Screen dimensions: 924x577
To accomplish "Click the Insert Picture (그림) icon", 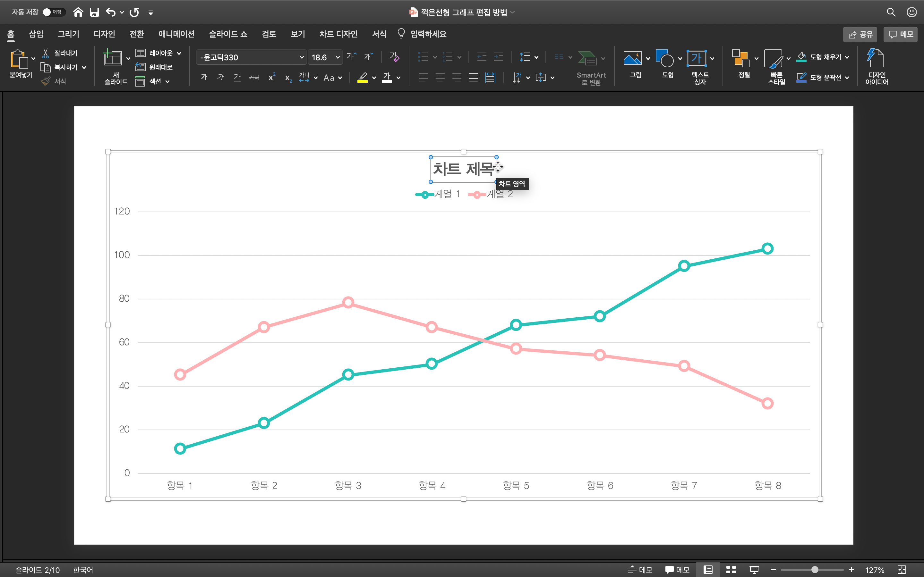I will click(x=632, y=58).
